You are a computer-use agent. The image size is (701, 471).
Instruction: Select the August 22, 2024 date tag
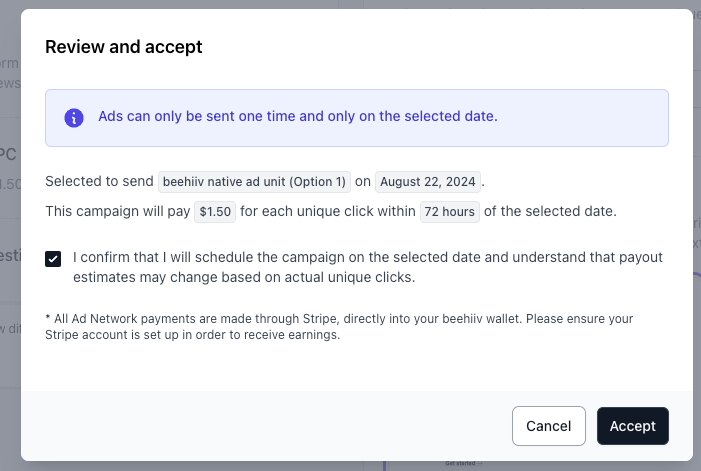(x=428, y=182)
